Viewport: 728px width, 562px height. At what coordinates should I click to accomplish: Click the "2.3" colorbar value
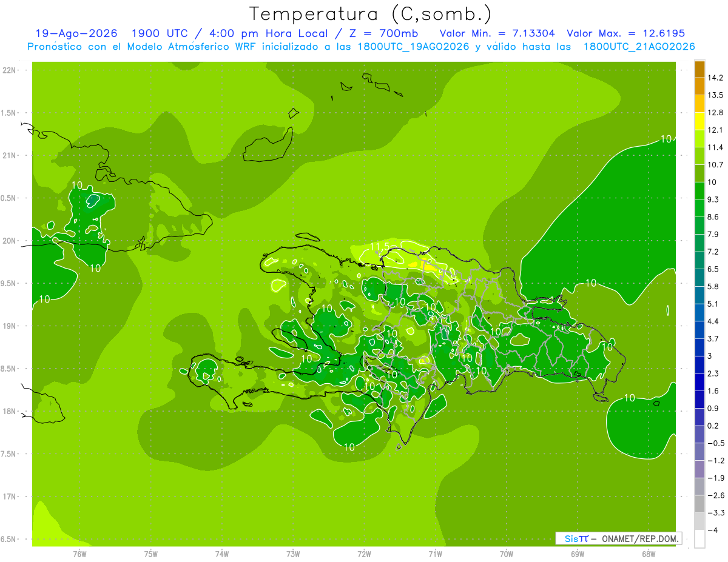[x=714, y=373]
